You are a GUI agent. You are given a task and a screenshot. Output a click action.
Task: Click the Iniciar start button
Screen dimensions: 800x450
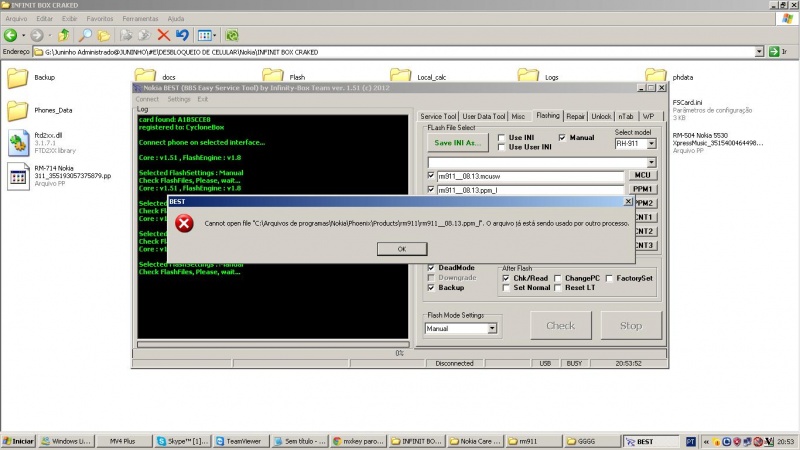[18, 441]
